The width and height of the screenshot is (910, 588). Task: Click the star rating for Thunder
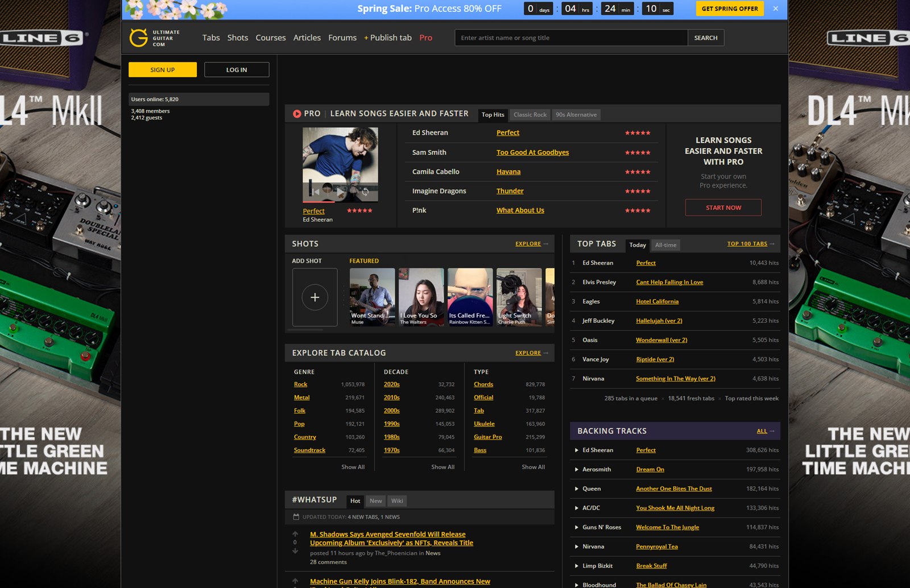pos(638,191)
